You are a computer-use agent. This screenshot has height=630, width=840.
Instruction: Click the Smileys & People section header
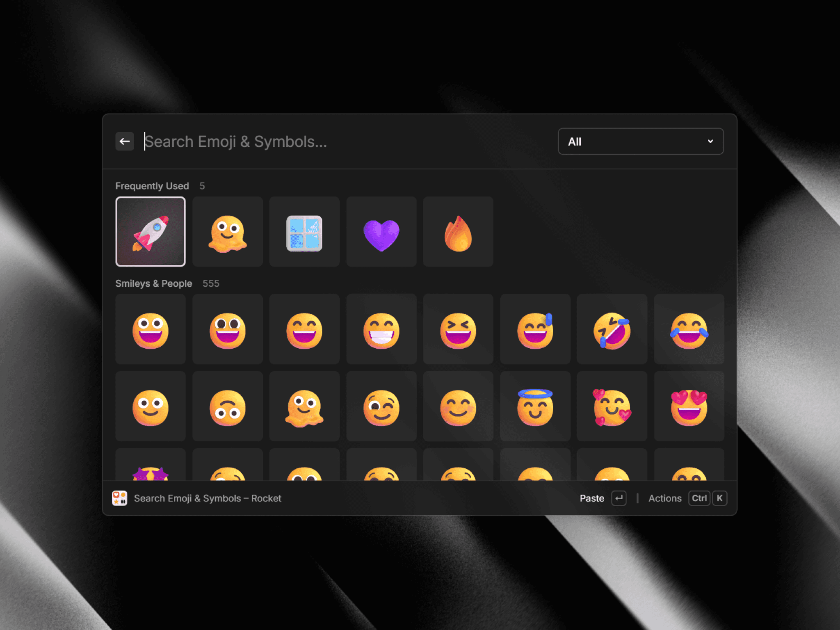point(153,283)
